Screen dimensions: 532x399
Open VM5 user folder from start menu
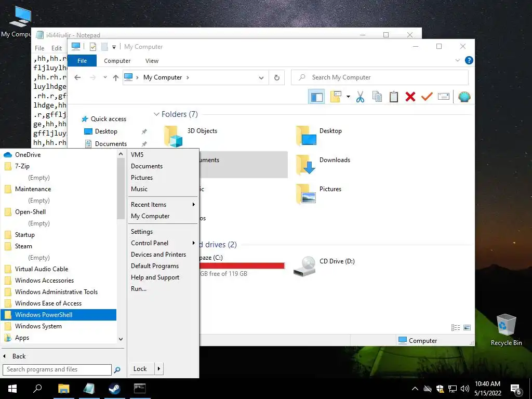click(163, 155)
